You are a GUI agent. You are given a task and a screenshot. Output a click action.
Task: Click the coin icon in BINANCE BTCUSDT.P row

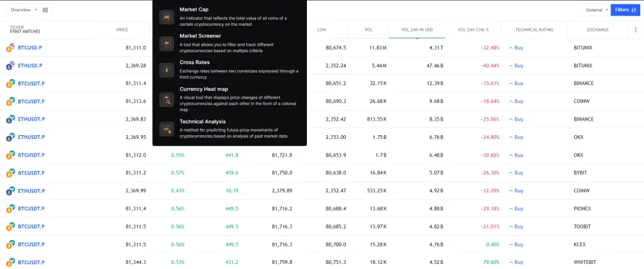tap(10, 84)
